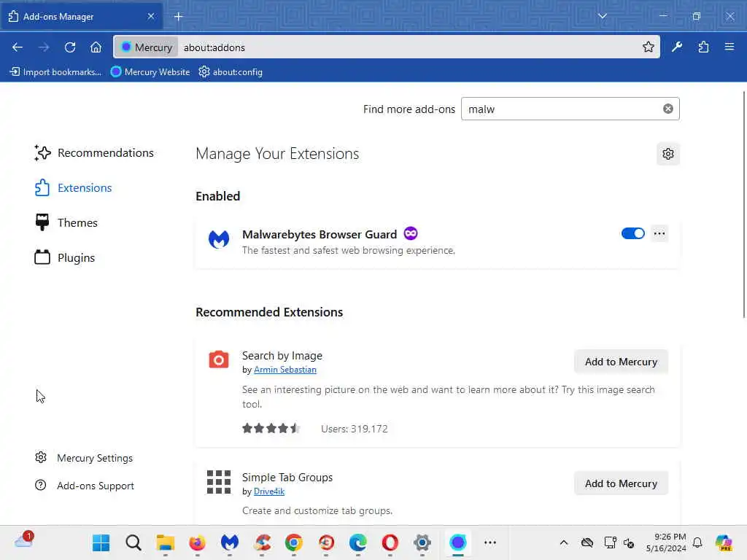The height and width of the screenshot is (560, 747).
Task: Go back to the previous page
Action: click(x=18, y=47)
